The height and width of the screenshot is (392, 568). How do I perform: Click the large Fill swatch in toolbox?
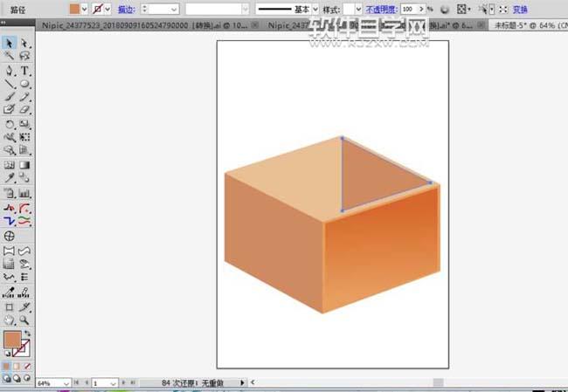pos(12,340)
